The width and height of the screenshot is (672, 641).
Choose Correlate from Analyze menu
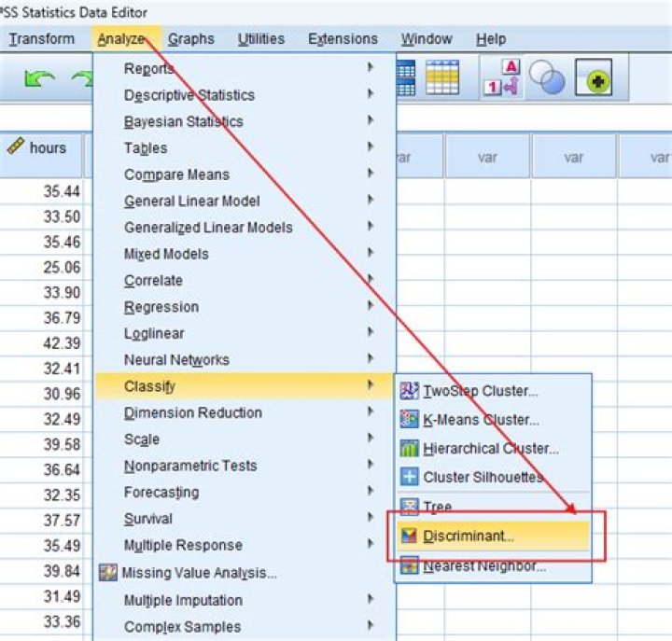(x=245, y=280)
